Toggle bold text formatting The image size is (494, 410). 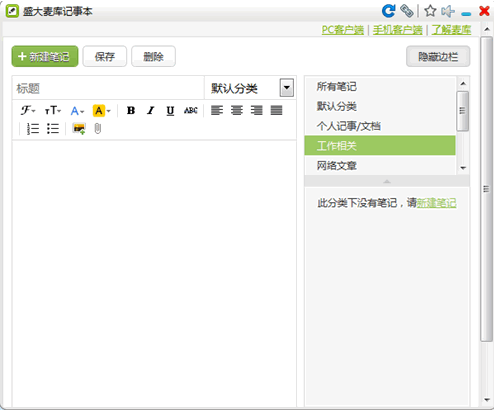click(131, 110)
